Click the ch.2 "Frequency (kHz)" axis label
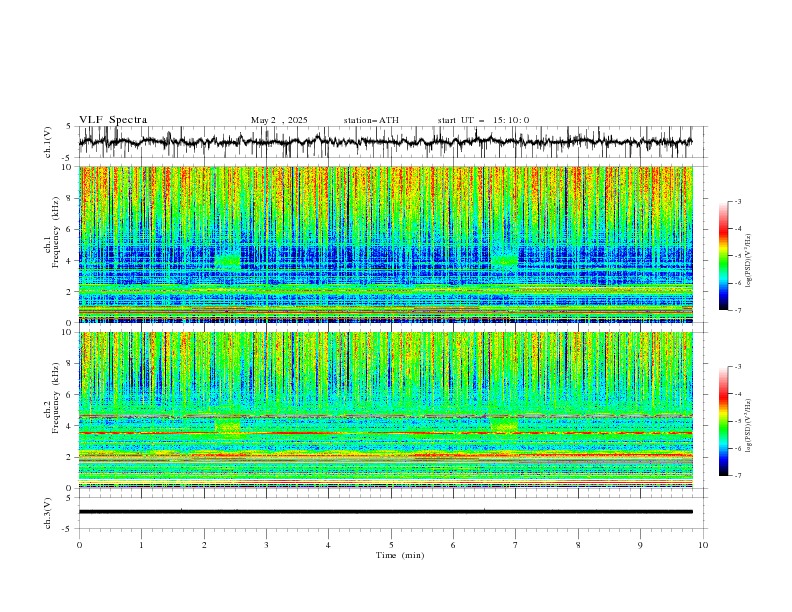The width and height of the screenshot is (792, 612). click(56, 398)
